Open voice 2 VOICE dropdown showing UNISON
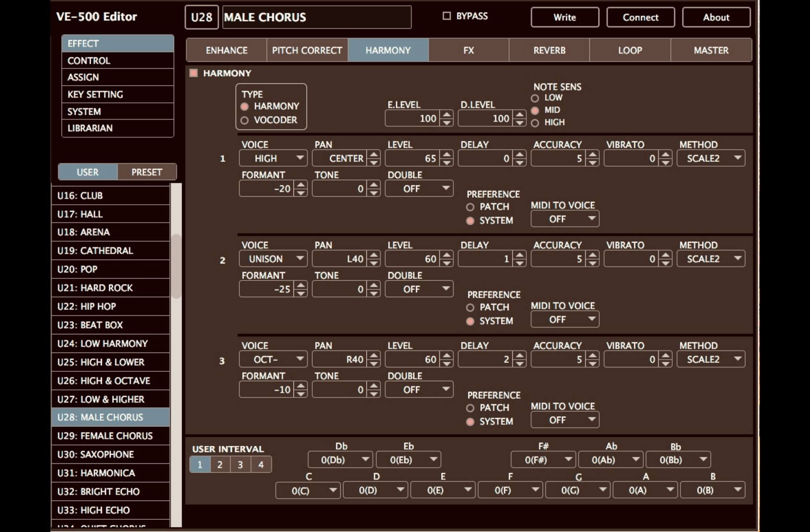This screenshot has width=810, height=532. pyautogui.click(x=273, y=258)
